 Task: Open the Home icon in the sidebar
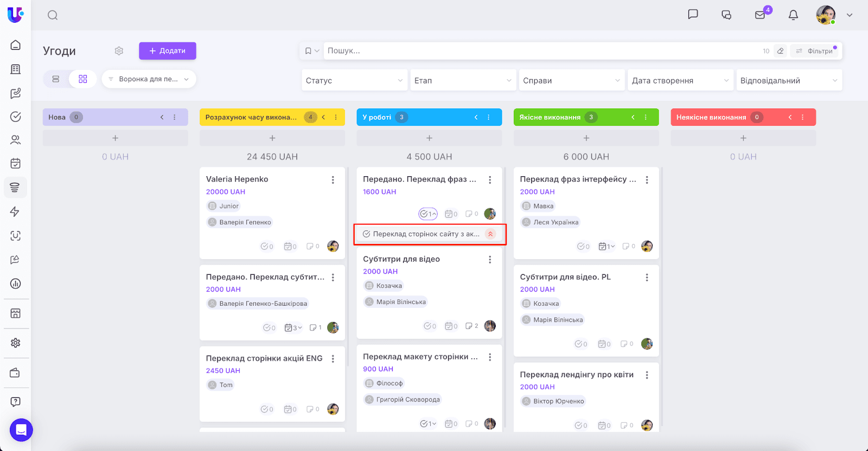tap(16, 45)
